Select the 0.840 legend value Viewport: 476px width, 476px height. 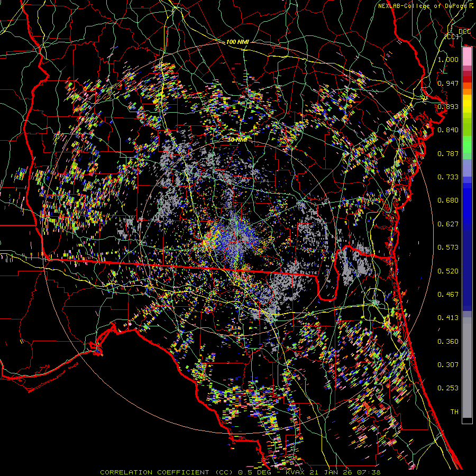point(448,130)
